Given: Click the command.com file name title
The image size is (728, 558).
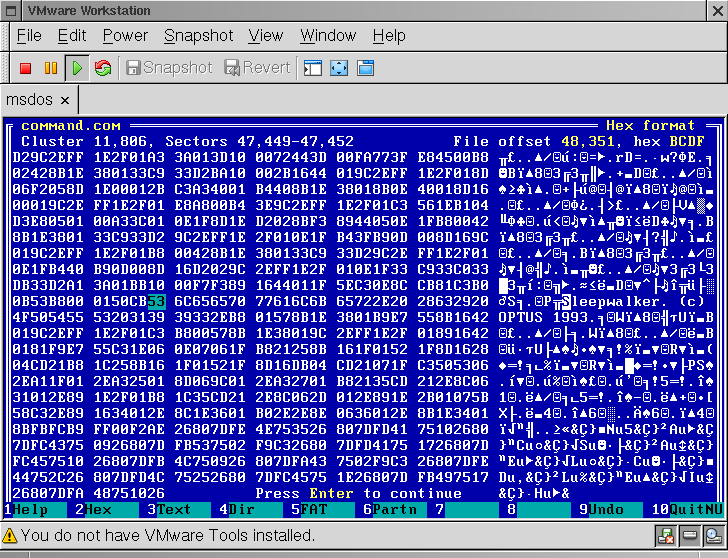Looking at the screenshot, I should click(71, 126).
